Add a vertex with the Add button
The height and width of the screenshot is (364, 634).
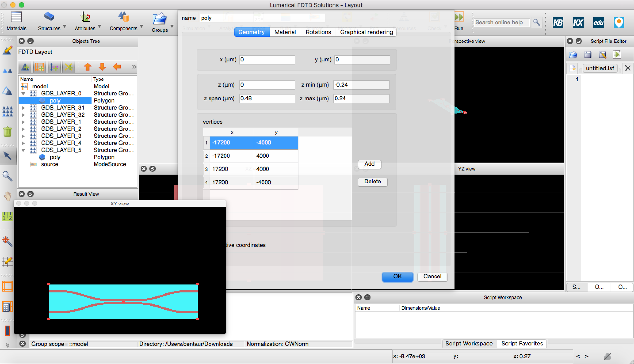(x=369, y=164)
